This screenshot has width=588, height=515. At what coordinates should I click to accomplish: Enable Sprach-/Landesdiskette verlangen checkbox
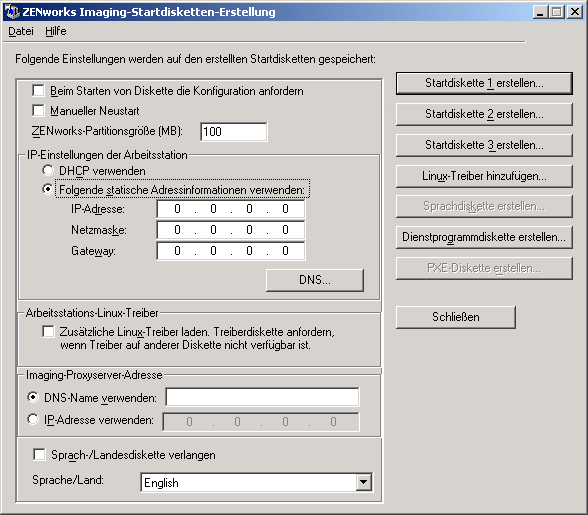pos(39,454)
